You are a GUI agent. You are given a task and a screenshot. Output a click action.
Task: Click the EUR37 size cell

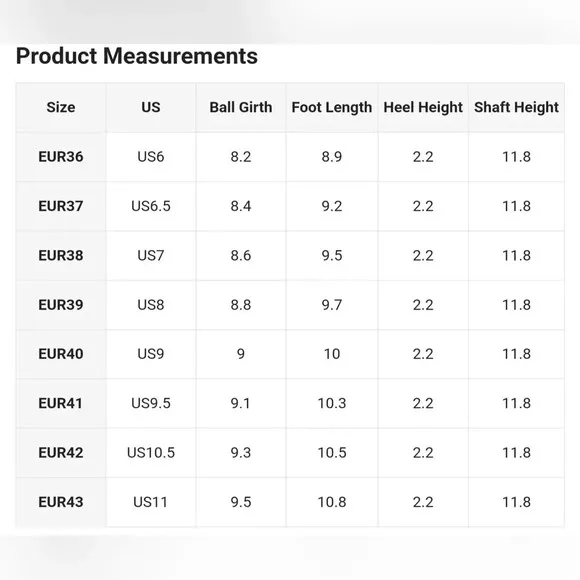pos(61,206)
